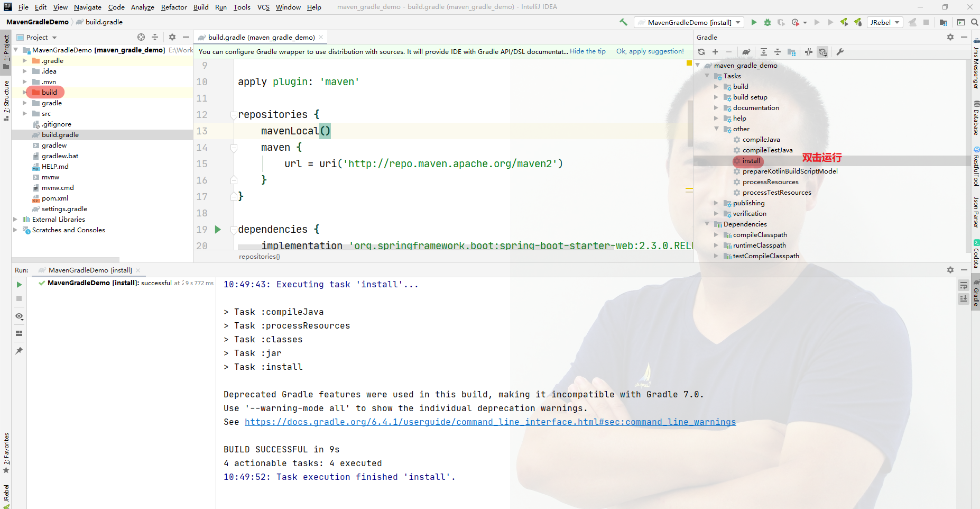This screenshot has width=980, height=509.
Task: Open Gradle build tool settings wrench
Action: pos(840,52)
